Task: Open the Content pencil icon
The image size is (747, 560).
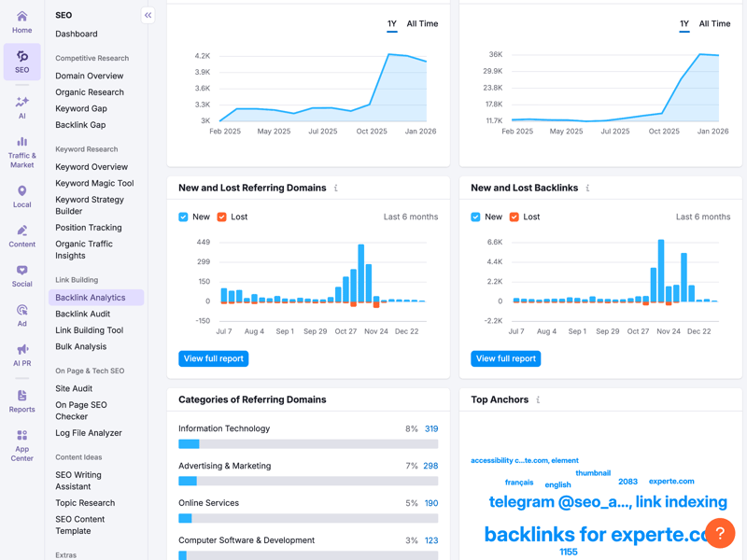Action: coord(21,231)
